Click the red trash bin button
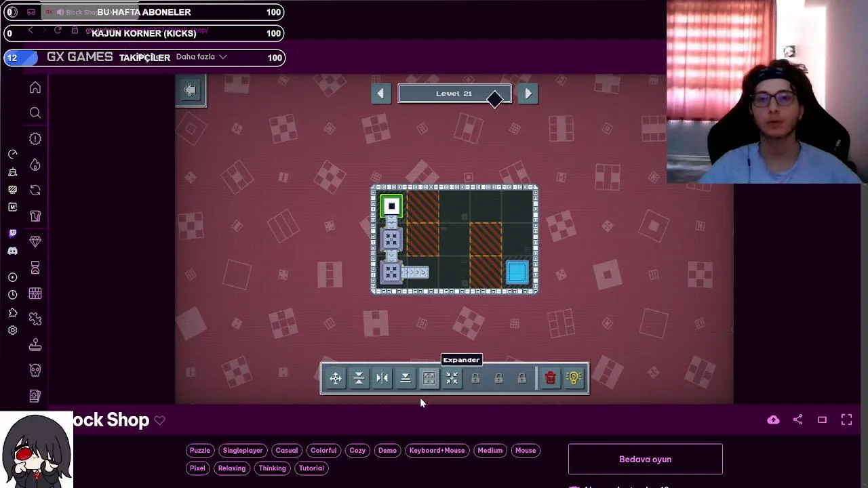Screen dimensions: 868x488 click(551, 378)
